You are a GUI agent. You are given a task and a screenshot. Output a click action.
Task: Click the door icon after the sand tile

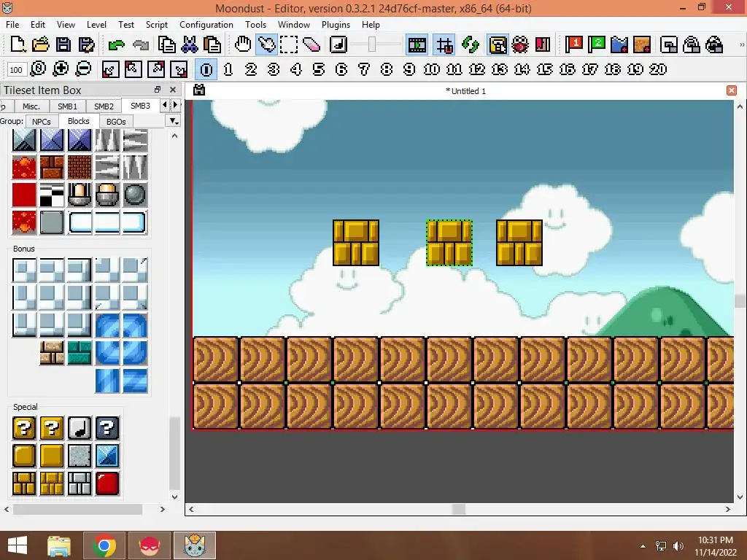pos(669,44)
